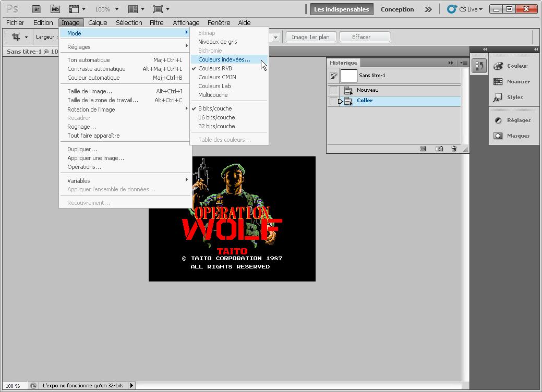Delete current history state trash icon
Viewport: 542px width, 392px height.
pos(454,149)
